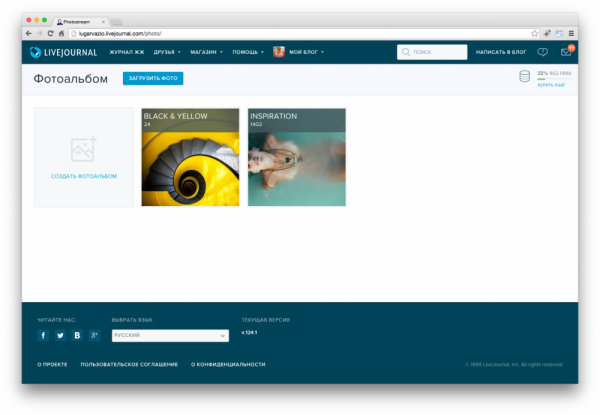Click the help bubble icon in header
The width and height of the screenshot is (600, 415).
tap(542, 52)
